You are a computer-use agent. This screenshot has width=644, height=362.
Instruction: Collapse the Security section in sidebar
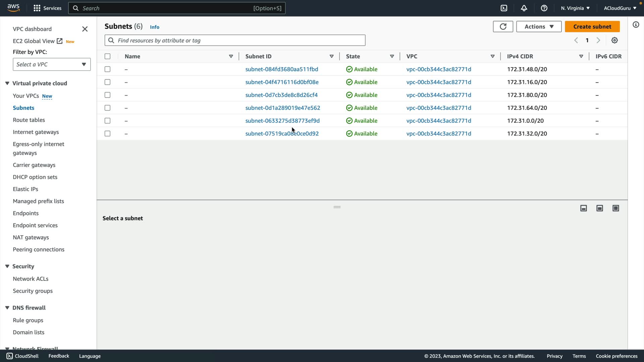pos(7,266)
